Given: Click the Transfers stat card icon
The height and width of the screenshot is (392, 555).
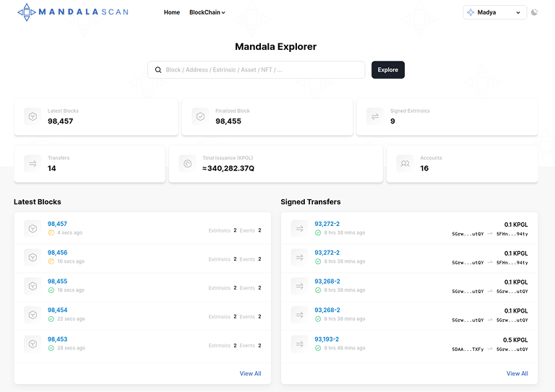Looking at the screenshot, I should pos(33,163).
